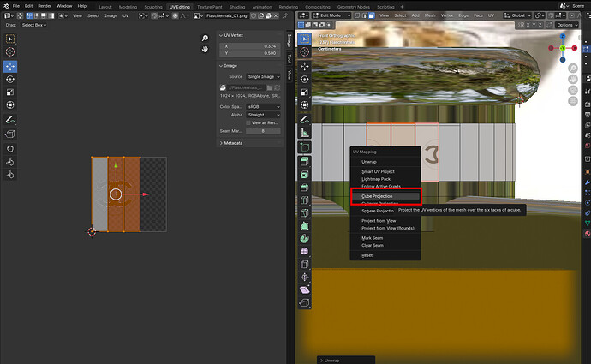Switch to the Texture Paint workspace tab
Image resolution: width=591 pixels, height=364 pixels.
[x=210, y=7]
